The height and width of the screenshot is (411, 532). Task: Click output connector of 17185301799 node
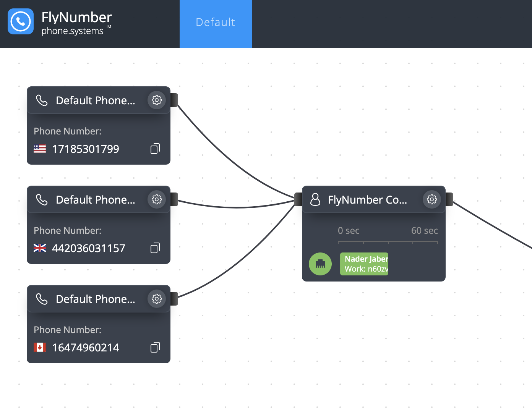pos(174,100)
